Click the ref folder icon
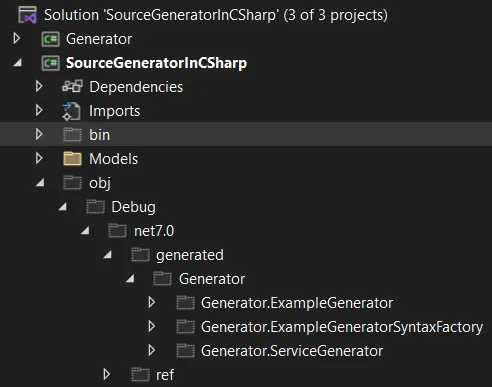Screen dimensions: 492x387 click(140, 375)
